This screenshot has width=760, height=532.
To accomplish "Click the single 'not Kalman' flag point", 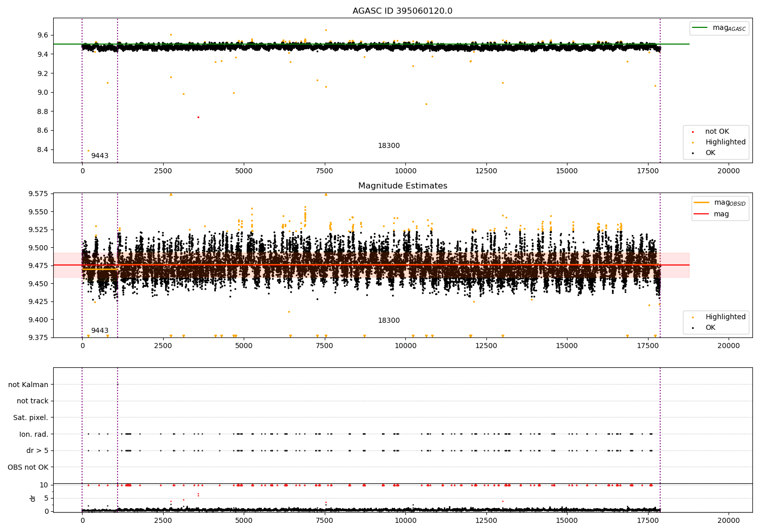I will pyautogui.click(x=118, y=384).
